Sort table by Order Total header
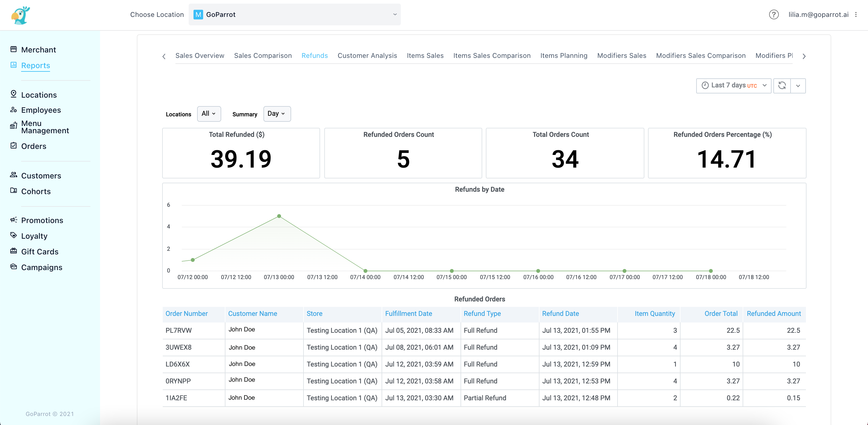Image resolution: width=868 pixels, height=425 pixels. pos(721,313)
